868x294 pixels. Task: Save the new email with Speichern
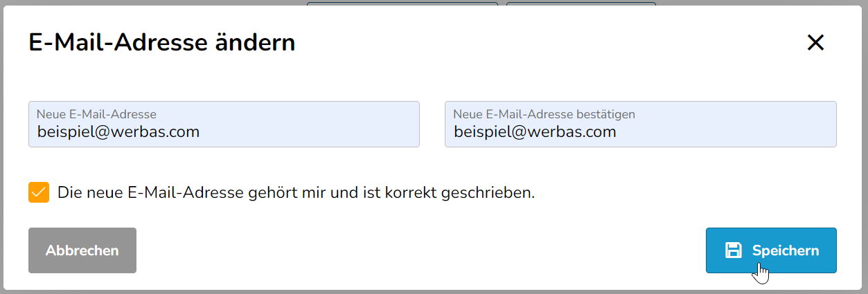[x=771, y=250]
